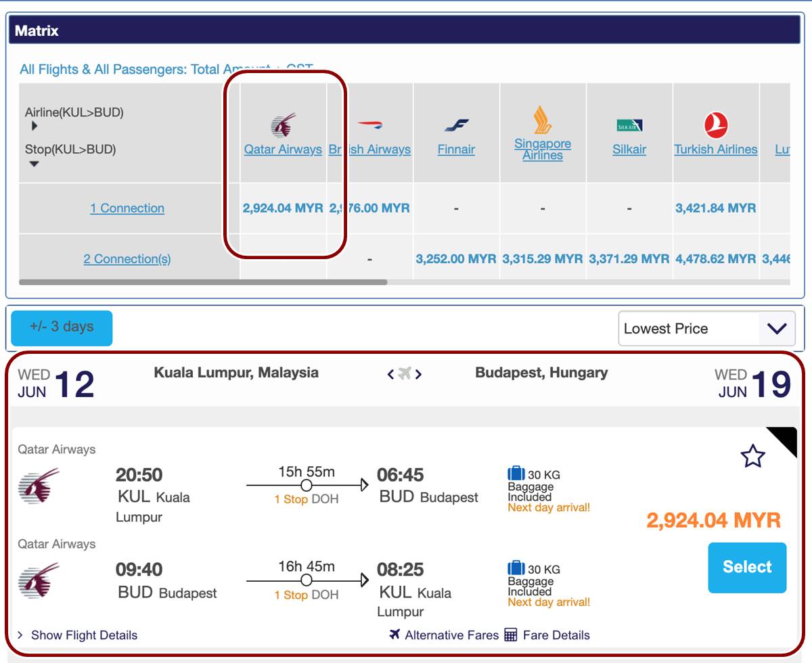Expand the Airline(KUL>BUD) arrow
This screenshot has width=812, height=663.
click(35, 126)
